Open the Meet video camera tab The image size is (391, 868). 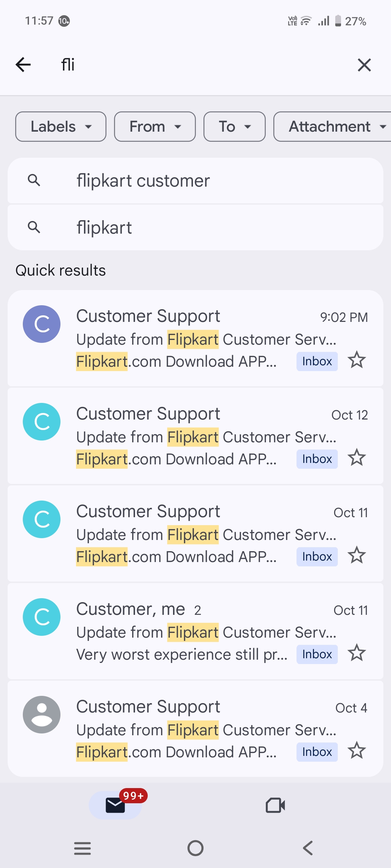(275, 805)
